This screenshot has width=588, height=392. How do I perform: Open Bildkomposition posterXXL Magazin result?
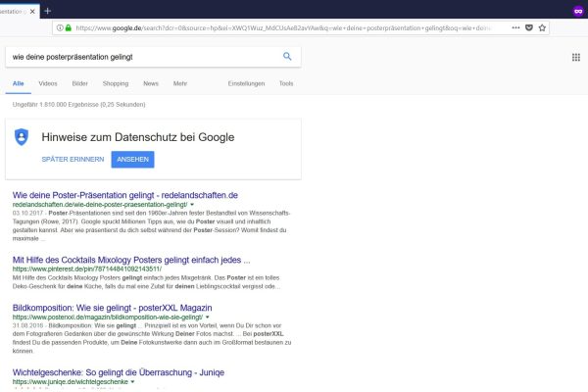(112, 308)
